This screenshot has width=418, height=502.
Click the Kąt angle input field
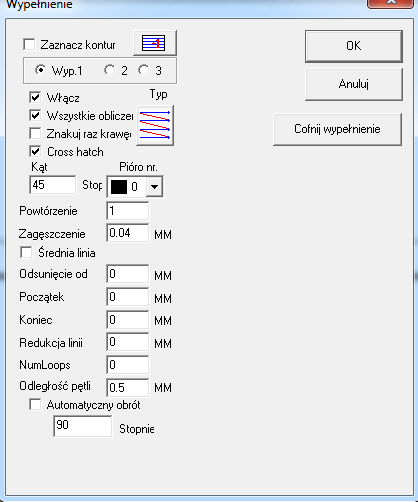(53, 185)
